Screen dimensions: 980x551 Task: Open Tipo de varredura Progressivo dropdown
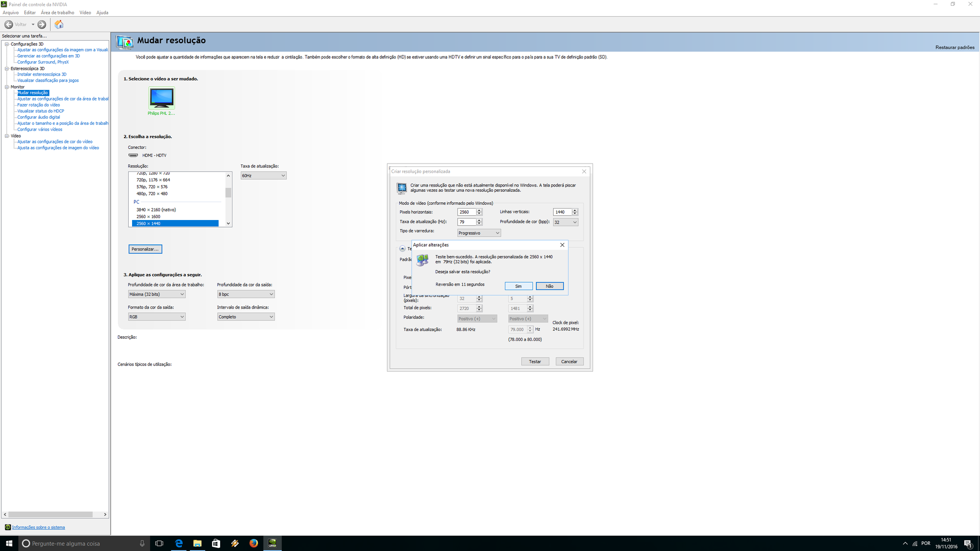479,233
